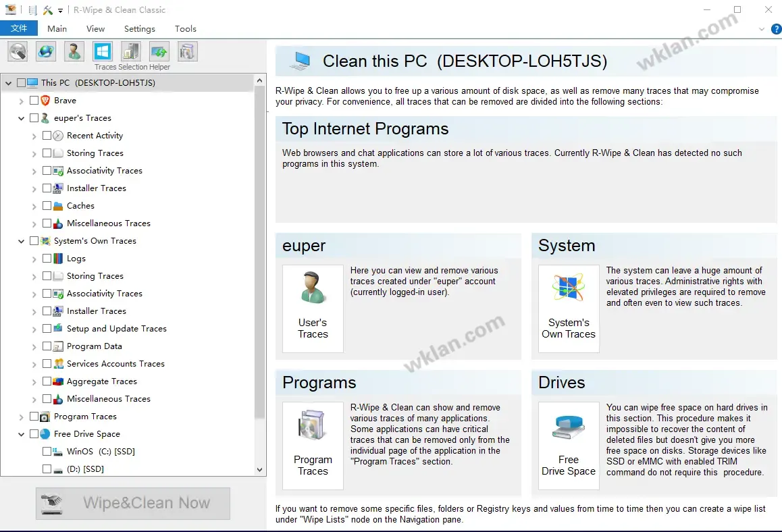This screenshot has width=782, height=532.
Task: Click the Caches folder icon
Action: (58, 206)
